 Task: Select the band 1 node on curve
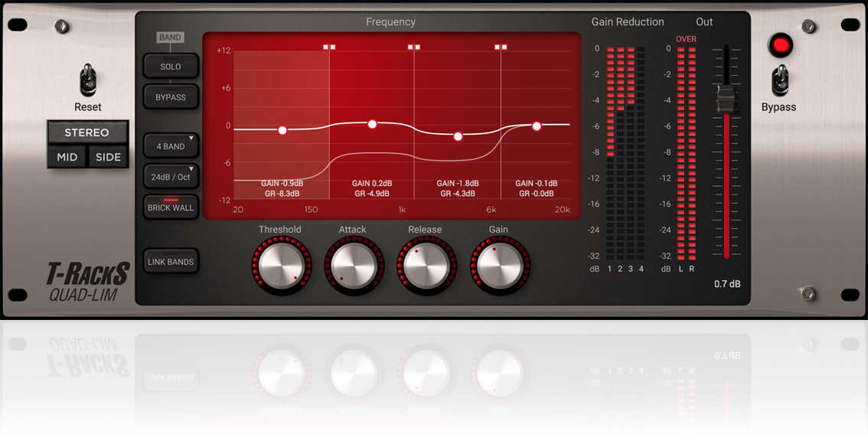click(282, 131)
